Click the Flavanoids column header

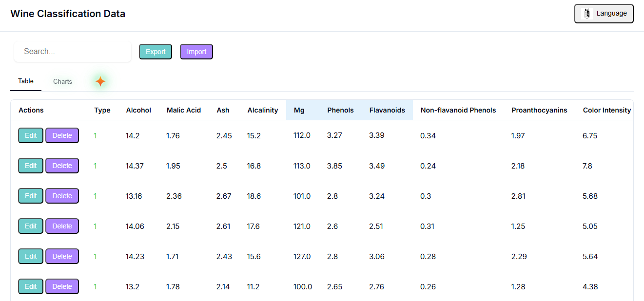pyautogui.click(x=387, y=110)
